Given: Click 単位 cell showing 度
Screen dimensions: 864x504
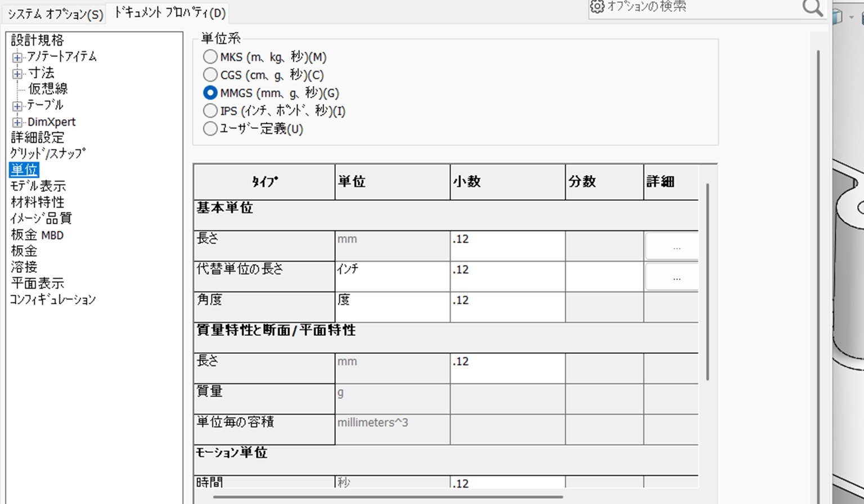Looking at the screenshot, I should pos(392,307).
